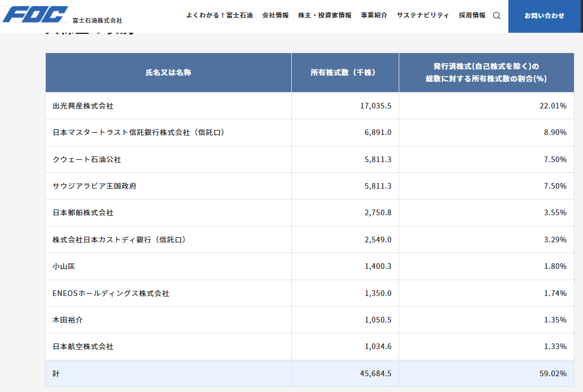This screenshot has width=583, height=392.
Task: Open the site search magnifier icon
Action: [496, 16]
